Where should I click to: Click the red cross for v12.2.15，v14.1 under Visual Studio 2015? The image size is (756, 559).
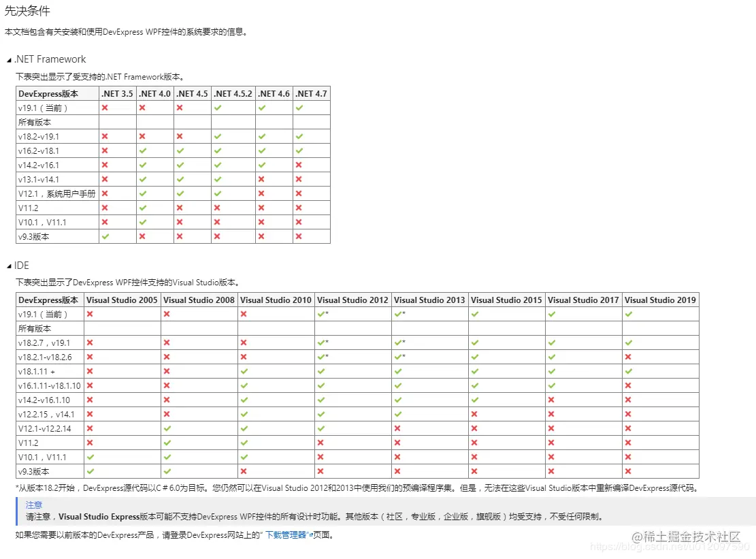(474, 414)
